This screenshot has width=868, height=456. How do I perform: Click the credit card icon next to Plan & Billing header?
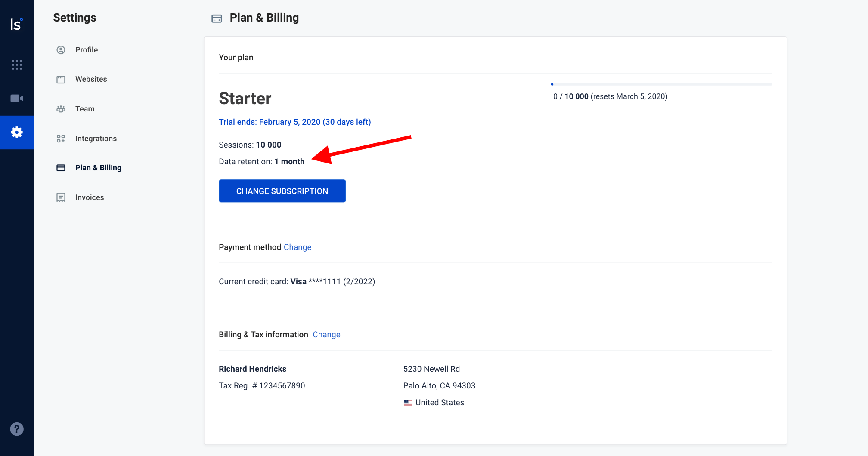[217, 18]
